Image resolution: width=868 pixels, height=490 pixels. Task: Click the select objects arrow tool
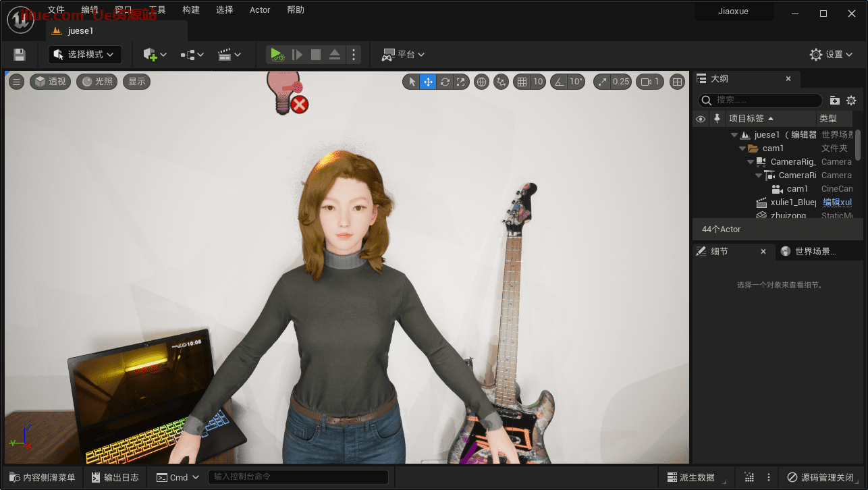[412, 82]
